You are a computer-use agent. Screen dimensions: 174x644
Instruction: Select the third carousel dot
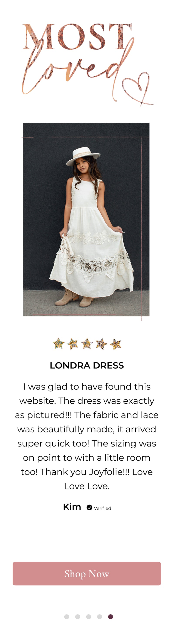(x=89, y=617)
